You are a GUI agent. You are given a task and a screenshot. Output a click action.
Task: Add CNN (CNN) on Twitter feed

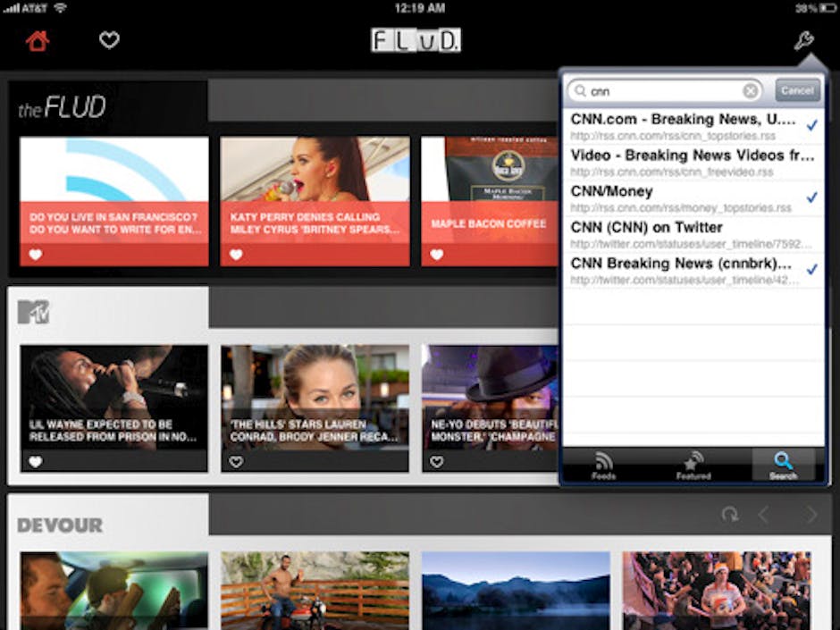693,234
